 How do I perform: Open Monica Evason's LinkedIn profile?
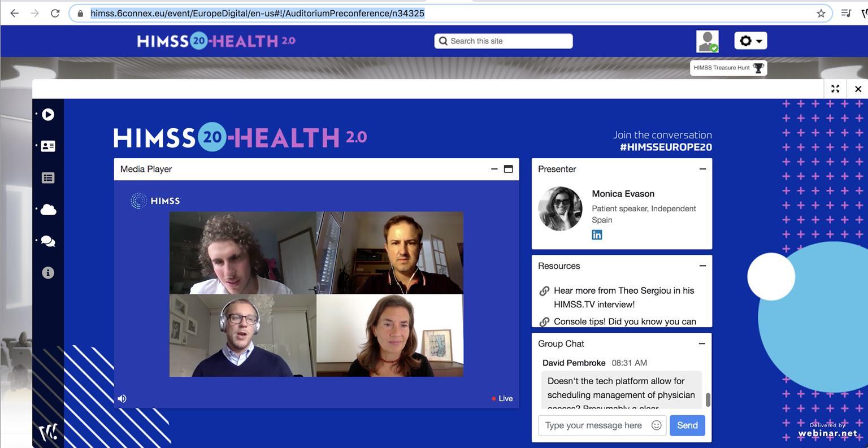point(597,235)
